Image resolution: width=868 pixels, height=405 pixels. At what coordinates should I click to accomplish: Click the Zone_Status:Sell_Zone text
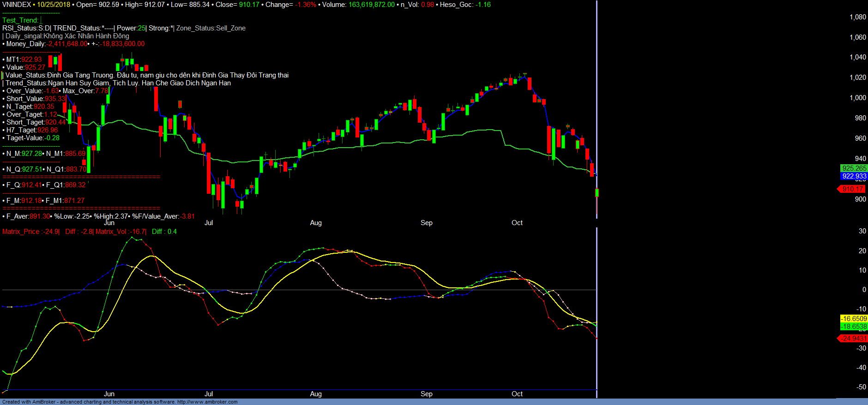pos(211,28)
